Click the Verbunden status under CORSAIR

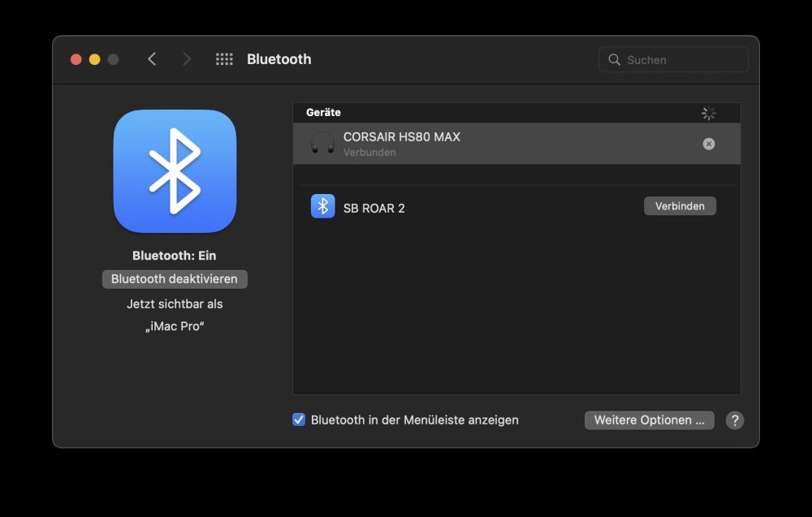[369, 152]
